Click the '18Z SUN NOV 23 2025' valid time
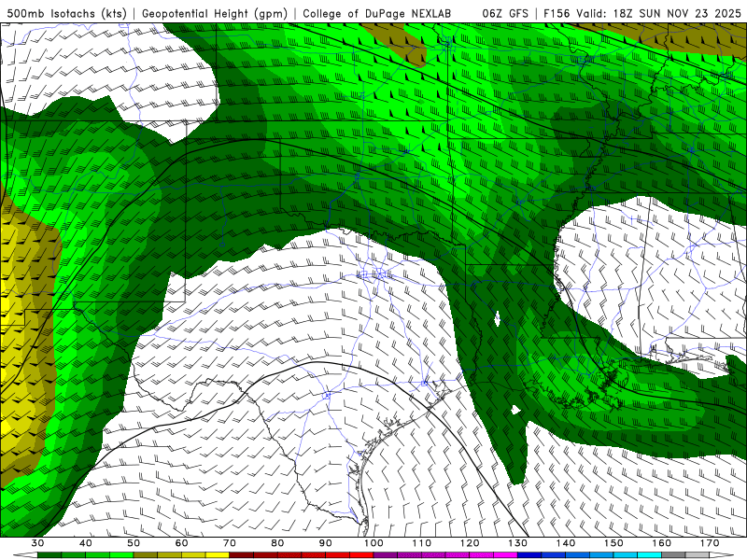The image size is (747, 560). pos(677,13)
